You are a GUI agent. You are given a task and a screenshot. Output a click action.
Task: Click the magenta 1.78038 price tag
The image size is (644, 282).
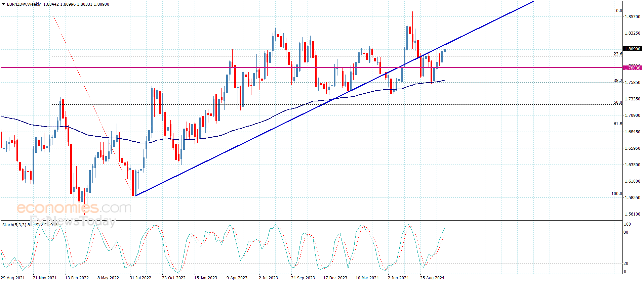632,68
